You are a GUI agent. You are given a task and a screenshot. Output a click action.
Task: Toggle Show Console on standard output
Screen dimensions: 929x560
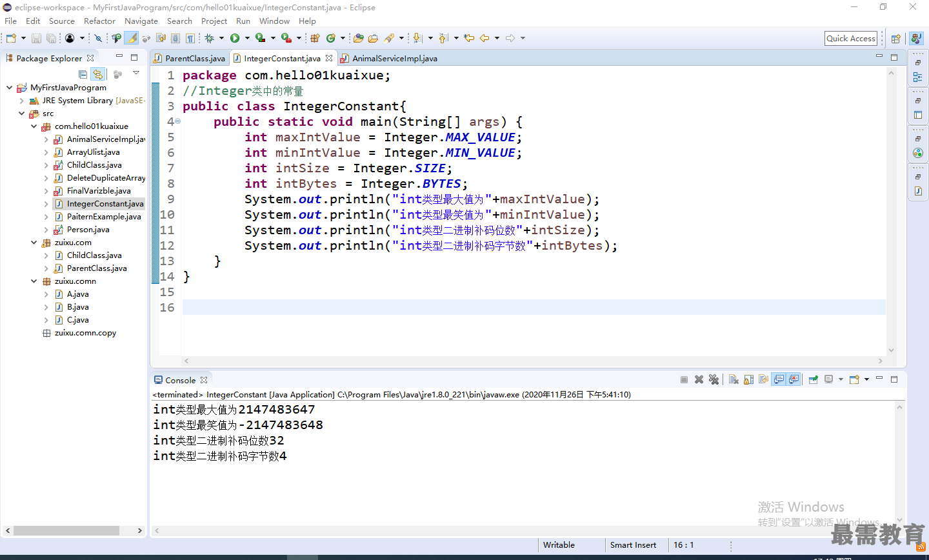point(779,379)
